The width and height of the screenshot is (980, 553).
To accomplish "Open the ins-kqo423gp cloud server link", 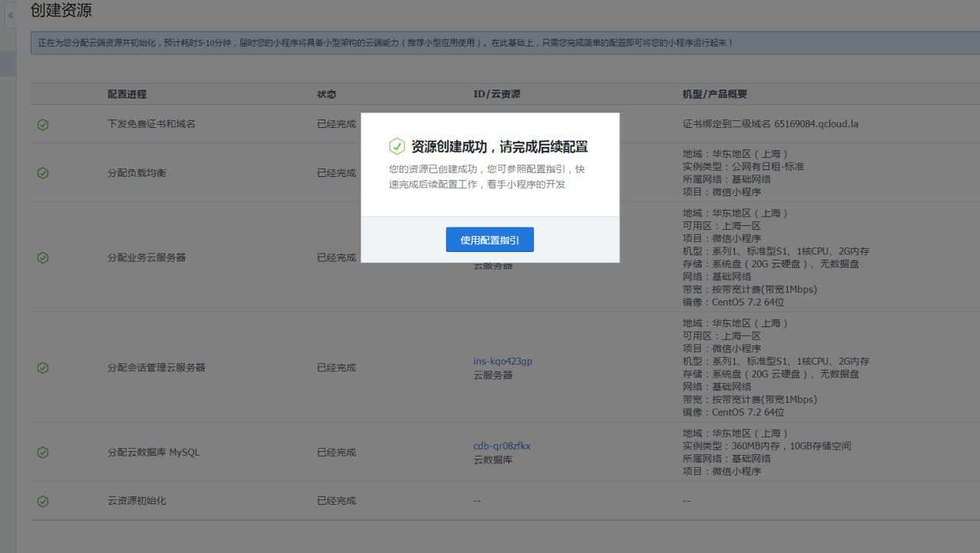I will pos(502,362).
